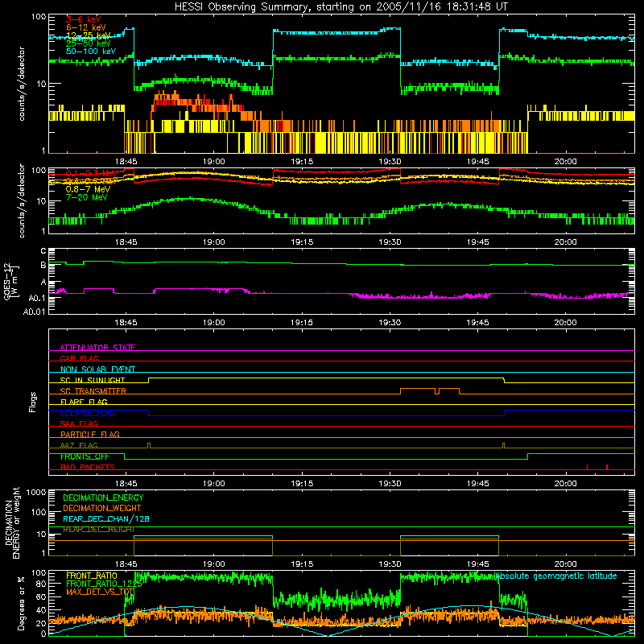This screenshot has width=644, height=644.
Task: Click the A0.1 level on GOES axis
Action: 37,298
